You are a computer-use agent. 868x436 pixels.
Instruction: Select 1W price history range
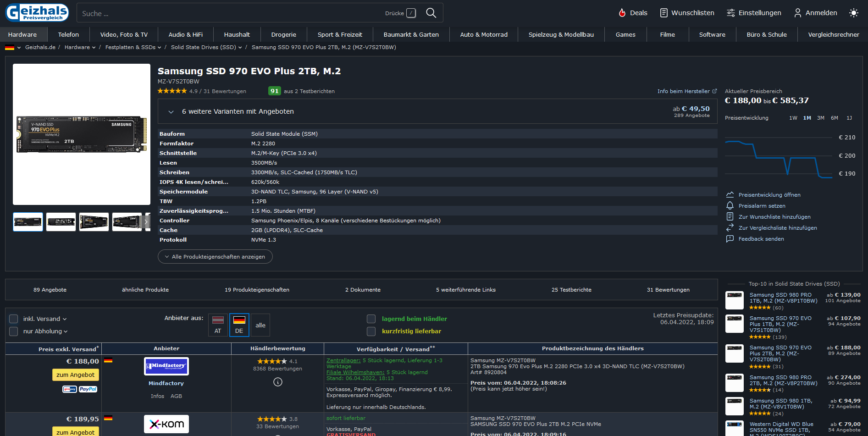click(x=793, y=118)
